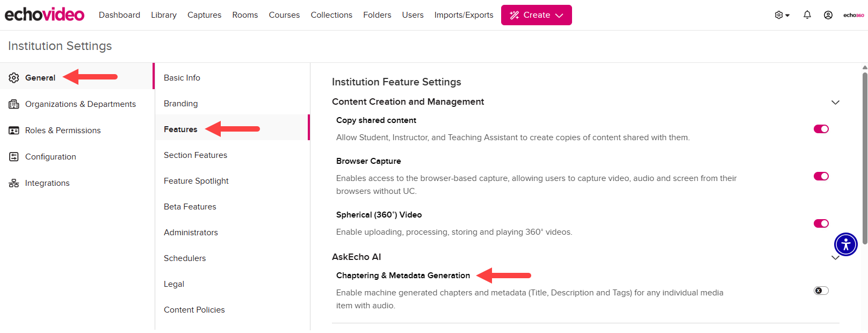Viewport: 868px width, 333px height.
Task: Disable the Copy shared content toggle
Action: click(821, 129)
